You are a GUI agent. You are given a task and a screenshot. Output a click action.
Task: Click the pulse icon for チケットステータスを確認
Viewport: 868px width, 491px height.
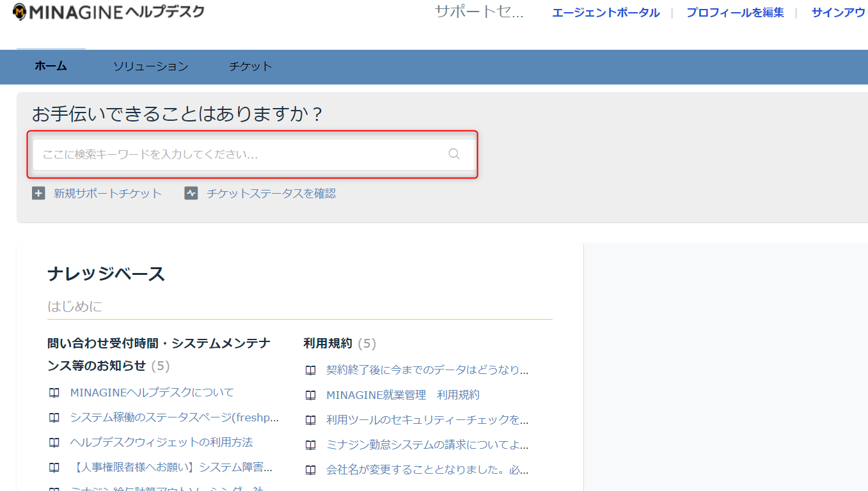(x=191, y=193)
